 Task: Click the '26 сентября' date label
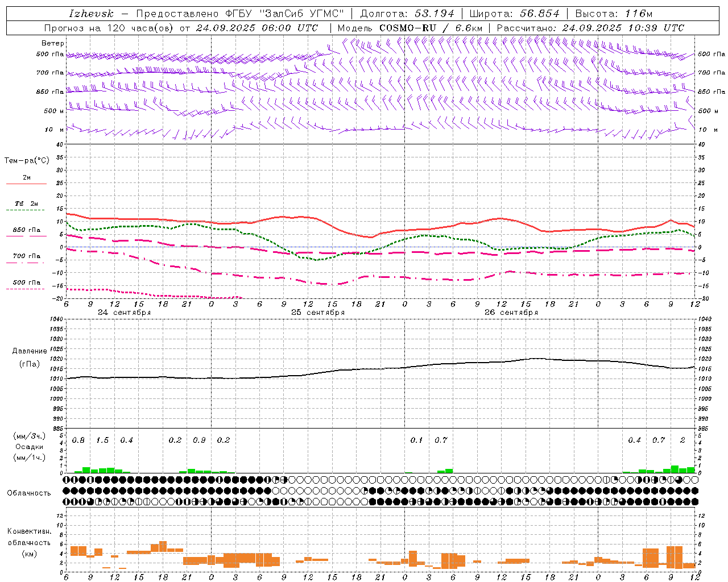[x=511, y=313]
